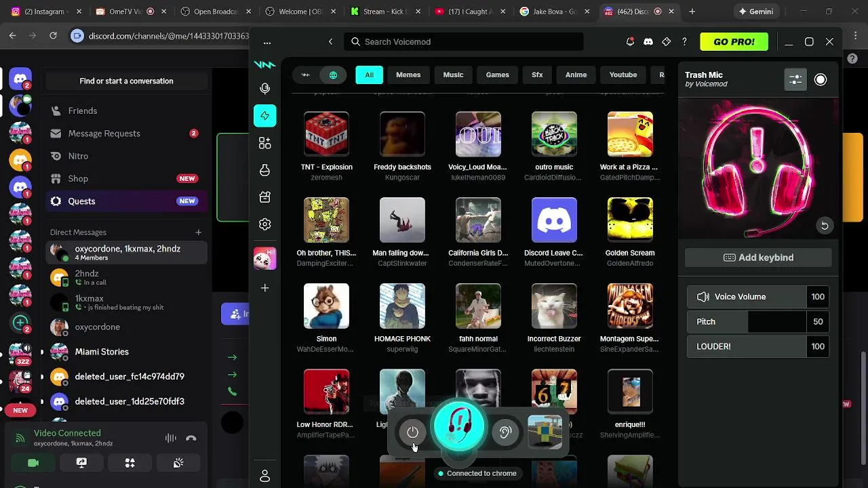Screen dimensions: 868x488
Task: Open the Voicemod Voicelab flask icon
Action: (265, 170)
